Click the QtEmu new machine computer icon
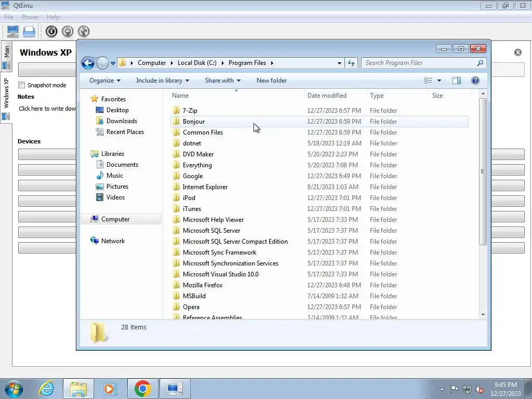 pyautogui.click(x=13, y=31)
